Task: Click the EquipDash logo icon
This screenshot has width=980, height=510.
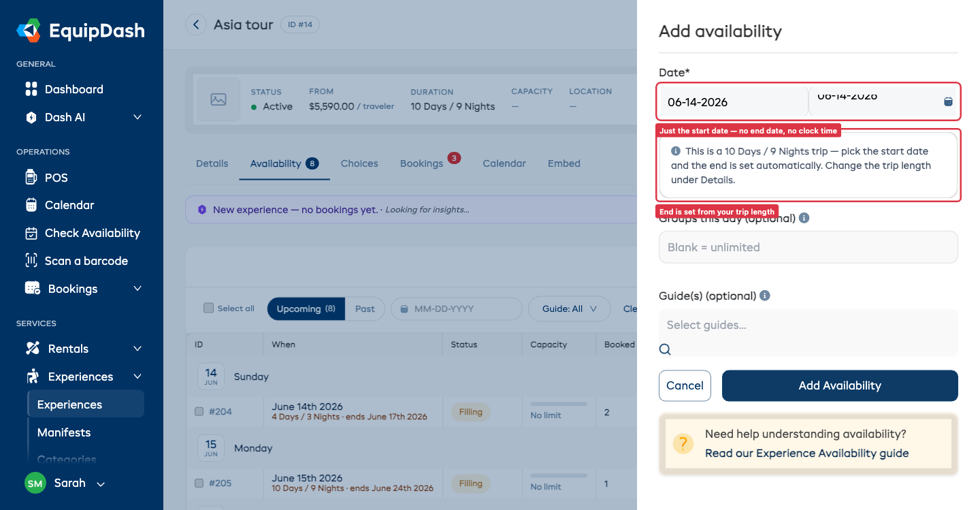Action: pyautogui.click(x=29, y=31)
